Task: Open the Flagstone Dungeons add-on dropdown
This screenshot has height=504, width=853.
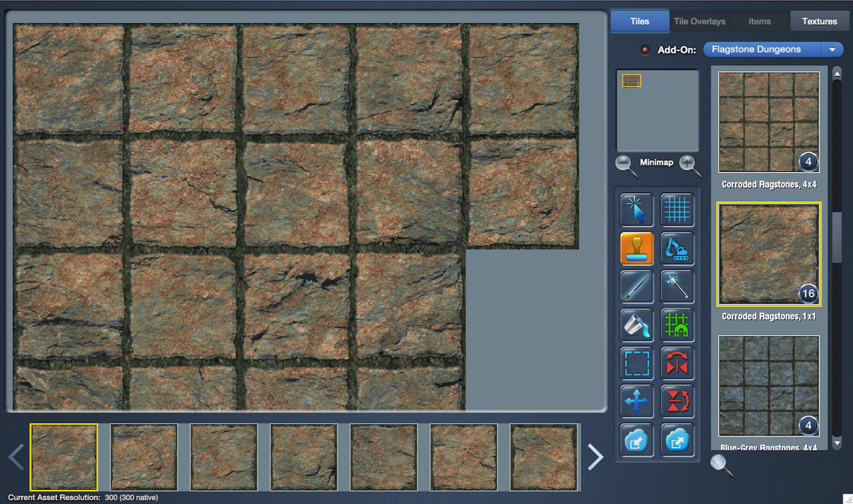Action: [x=773, y=49]
